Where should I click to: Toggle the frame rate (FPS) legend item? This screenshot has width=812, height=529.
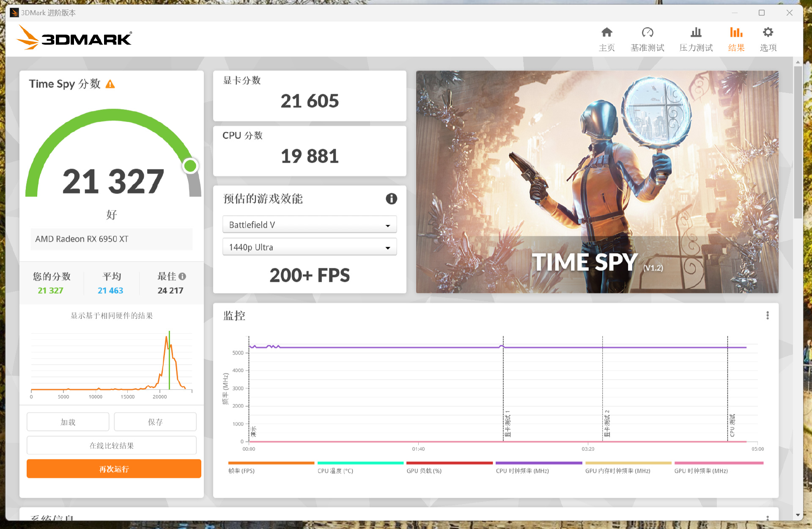coord(241,471)
